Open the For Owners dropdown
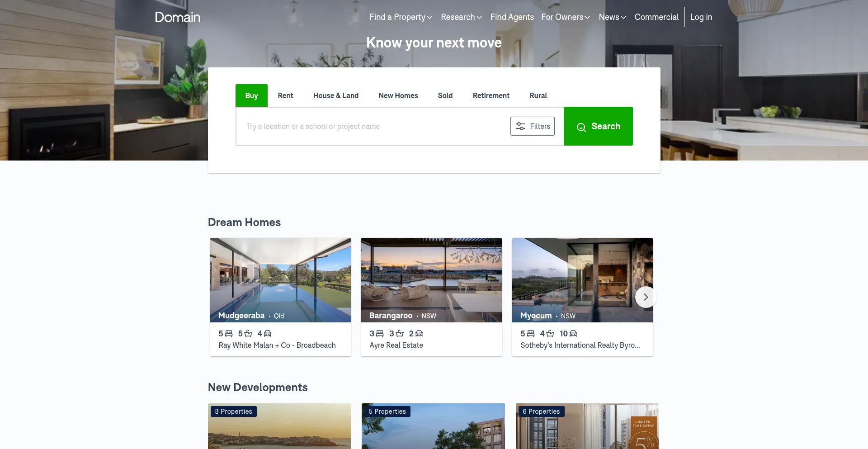 pyautogui.click(x=565, y=17)
